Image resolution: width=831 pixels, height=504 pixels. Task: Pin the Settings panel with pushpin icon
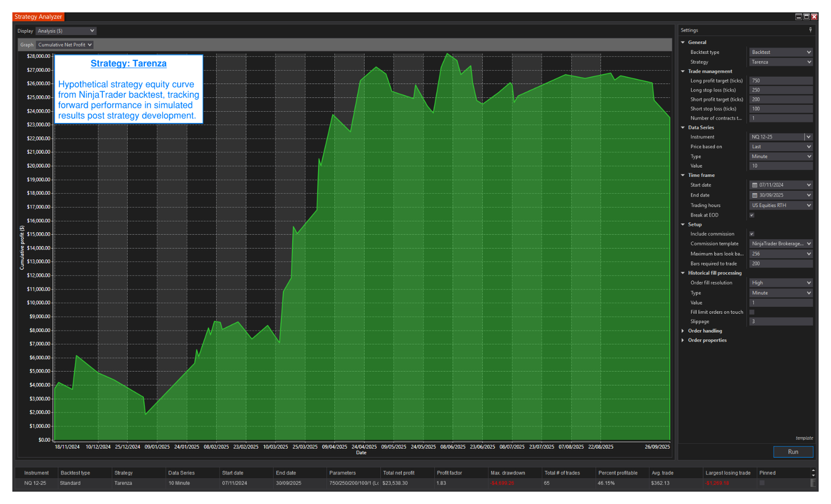pyautogui.click(x=810, y=30)
